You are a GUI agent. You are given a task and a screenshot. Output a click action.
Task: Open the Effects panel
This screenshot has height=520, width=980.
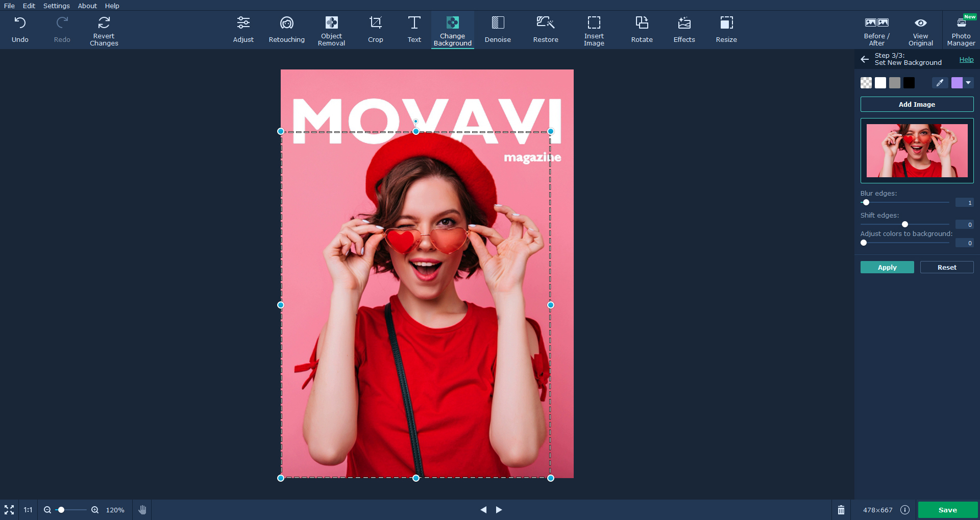[x=684, y=30]
